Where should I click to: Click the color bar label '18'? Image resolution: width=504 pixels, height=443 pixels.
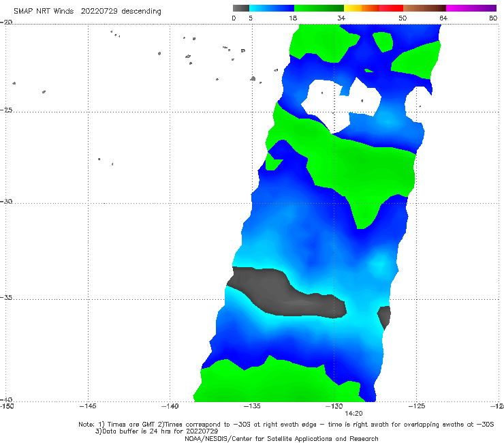tap(293, 18)
